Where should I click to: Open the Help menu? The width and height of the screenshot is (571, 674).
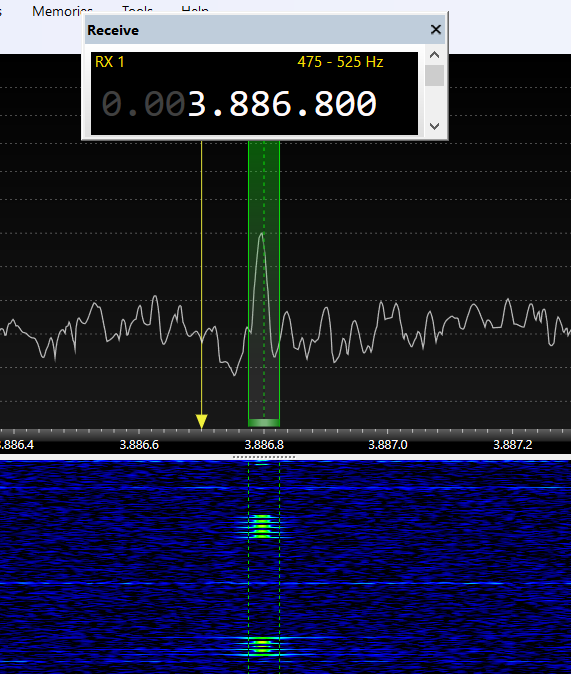(x=195, y=9)
